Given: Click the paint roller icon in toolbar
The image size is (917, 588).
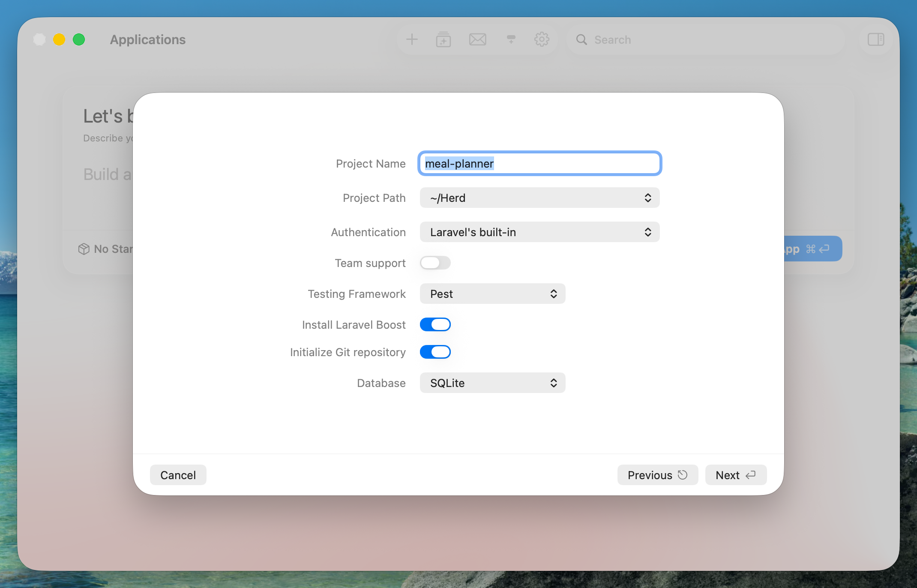Looking at the screenshot, I should [511, 39].
